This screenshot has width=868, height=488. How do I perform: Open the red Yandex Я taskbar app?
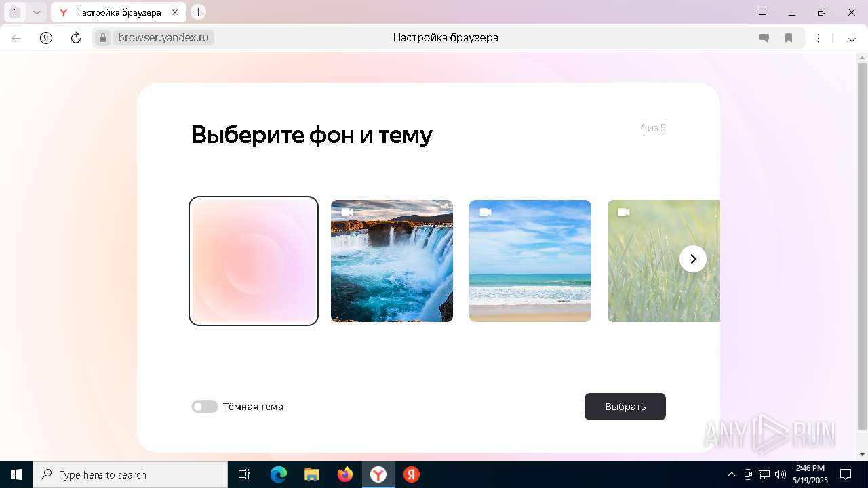pyautogui.click(x=412, y=474)
